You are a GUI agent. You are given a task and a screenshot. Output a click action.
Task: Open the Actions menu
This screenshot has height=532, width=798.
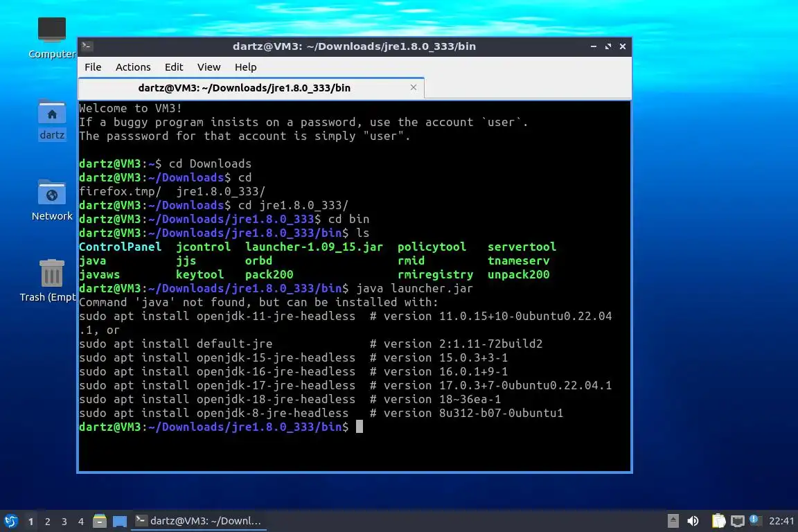(x=133, y=67)
